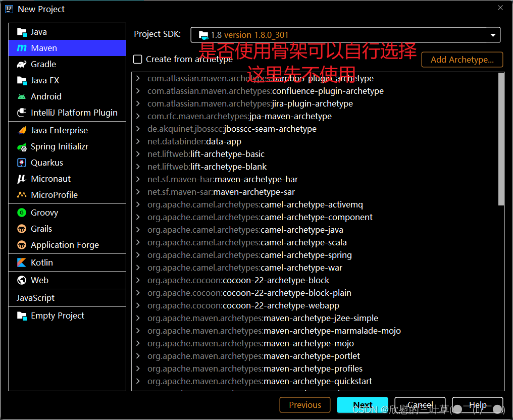Click the Add Archetype... button
Screen dimensions: 513x420
(x=462, y=60)
